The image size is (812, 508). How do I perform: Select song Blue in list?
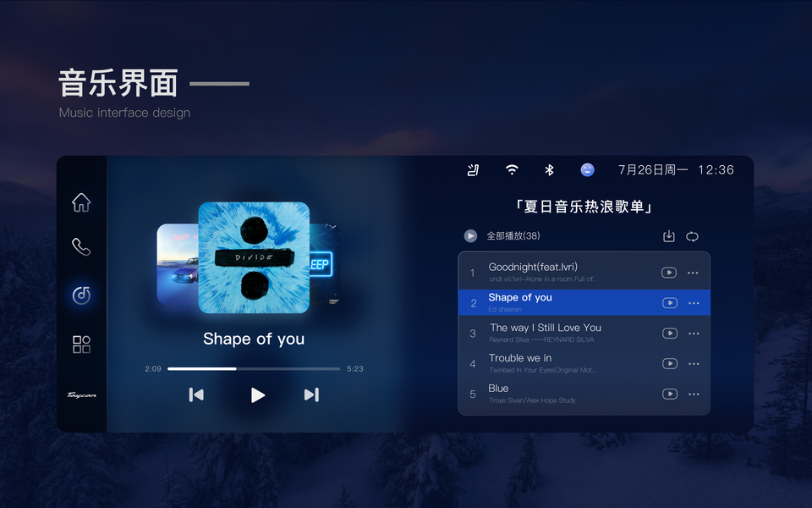tap(584, 394)
